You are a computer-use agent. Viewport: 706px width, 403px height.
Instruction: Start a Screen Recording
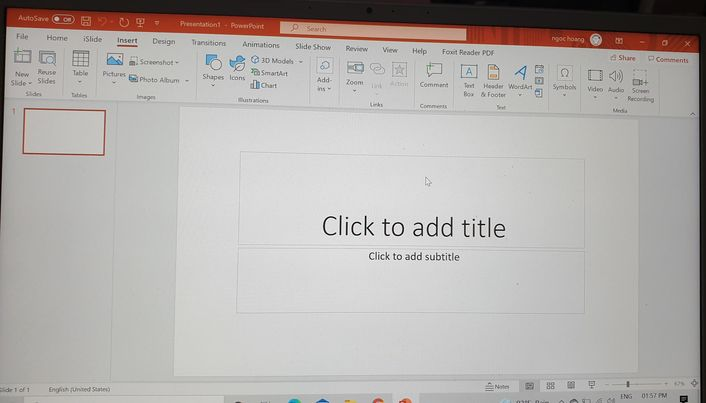[x=640, y=85]
